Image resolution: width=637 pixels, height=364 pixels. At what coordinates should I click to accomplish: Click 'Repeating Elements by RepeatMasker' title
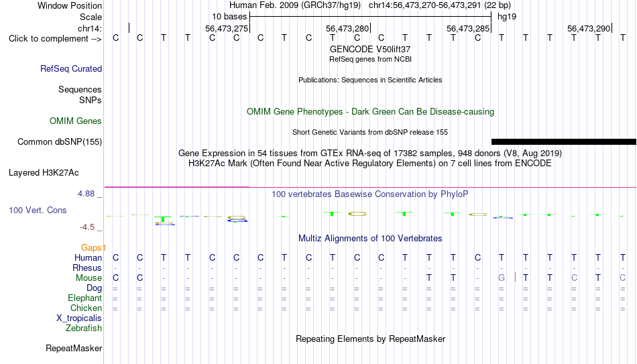[371, 339]
